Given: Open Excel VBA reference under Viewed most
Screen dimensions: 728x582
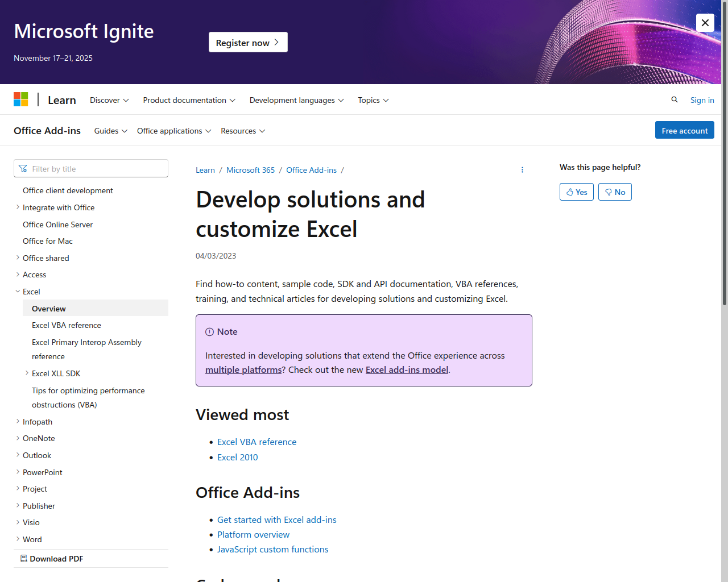Looking at the screenshot, I should [257, 442].
